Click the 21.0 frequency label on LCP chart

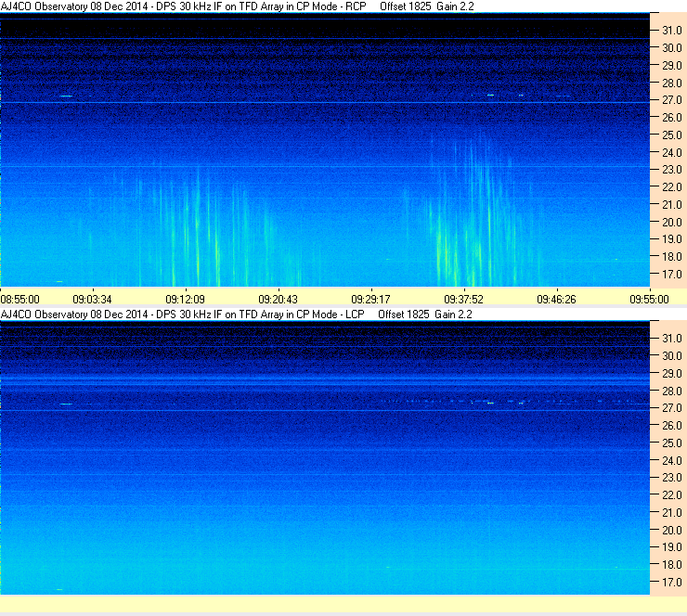coord(672,513)
